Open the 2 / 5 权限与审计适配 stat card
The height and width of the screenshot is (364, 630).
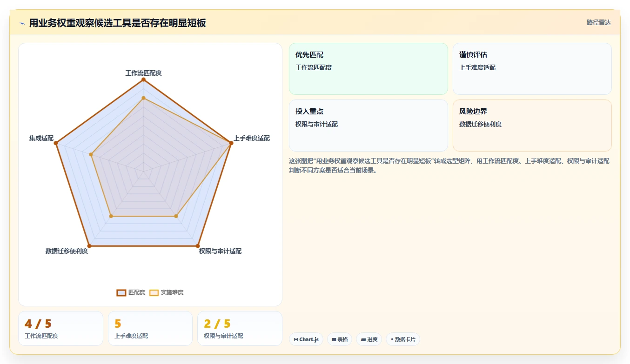[240, 329]
